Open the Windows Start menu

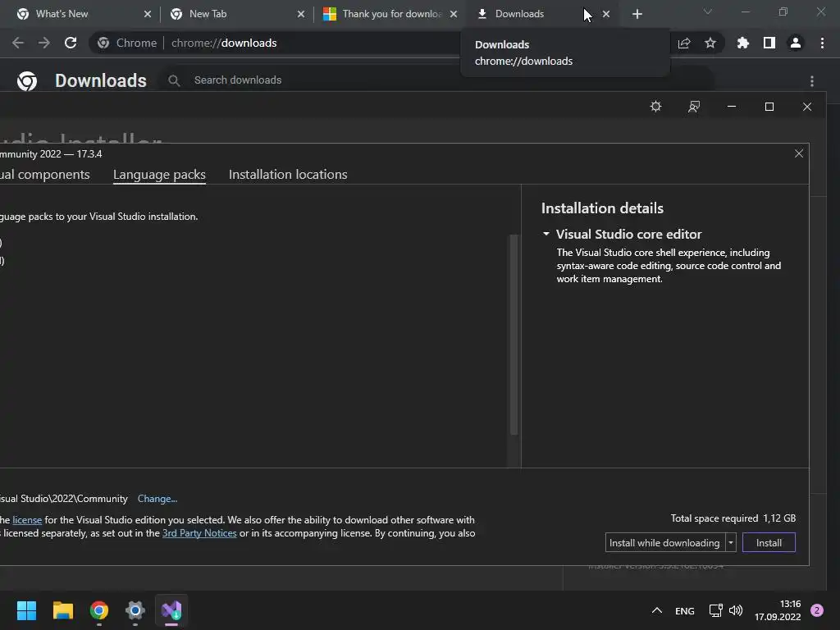coord(26,610)
